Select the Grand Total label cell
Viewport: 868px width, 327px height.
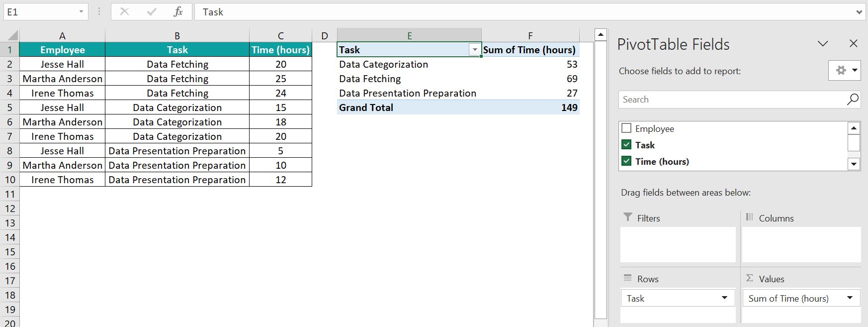409,108
